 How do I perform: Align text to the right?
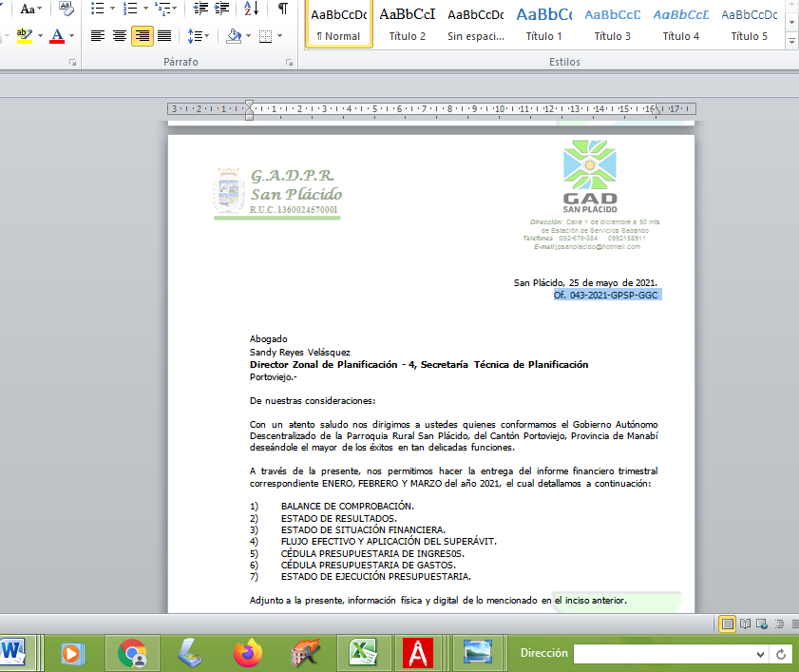point(143,36)
